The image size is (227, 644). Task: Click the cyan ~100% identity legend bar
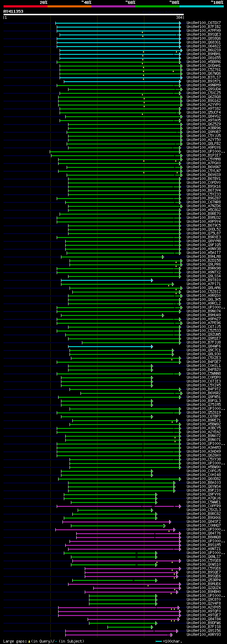[201, 6]
